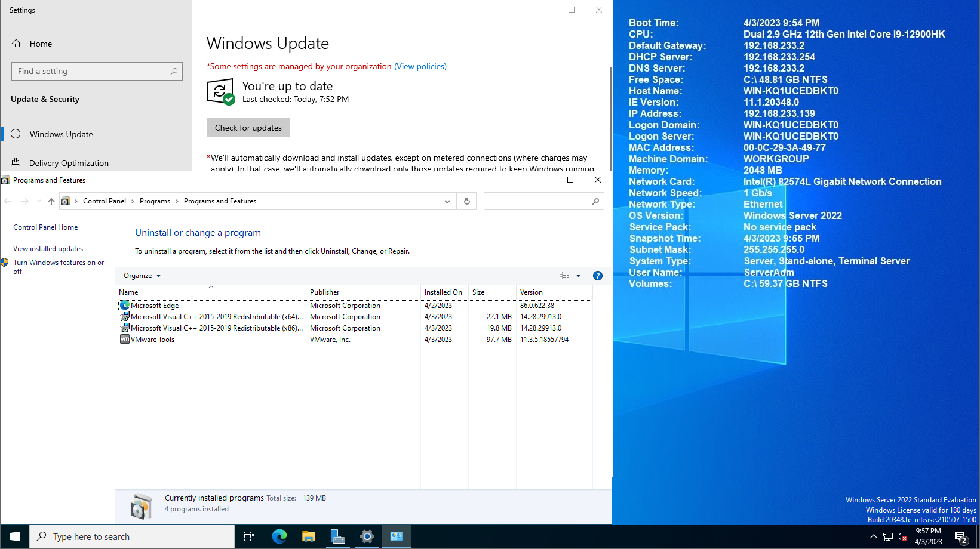The height and width of the screenshot is (549, 980).
Task: Open Programs and Features help question mark
Action: pyautogui.click(x=598, y=275)
